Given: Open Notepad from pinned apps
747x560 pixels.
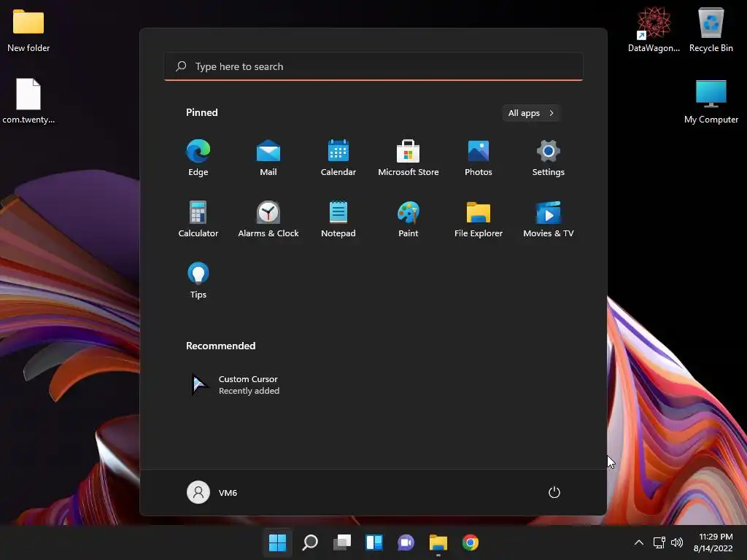Looking at the screenshot, I should (338, 219).
